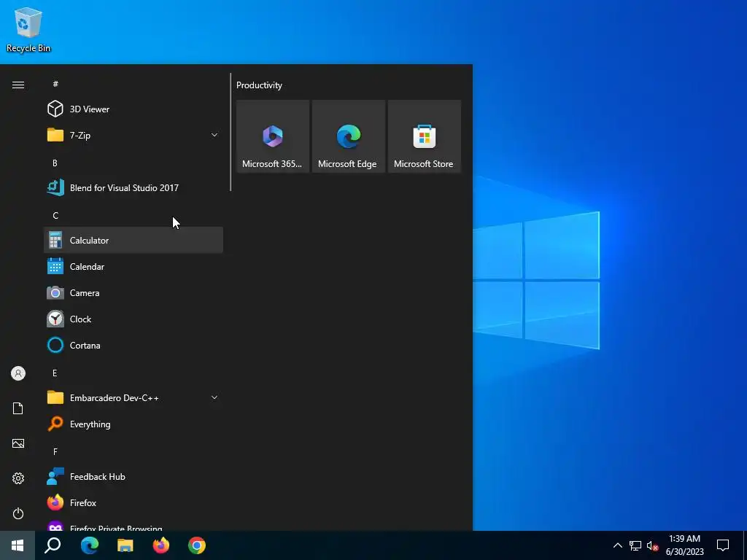Image resolution: width=747 pixels, height=560 pixels.
Task: Open the Microsoft Store tile
Action: coord(424,136)
